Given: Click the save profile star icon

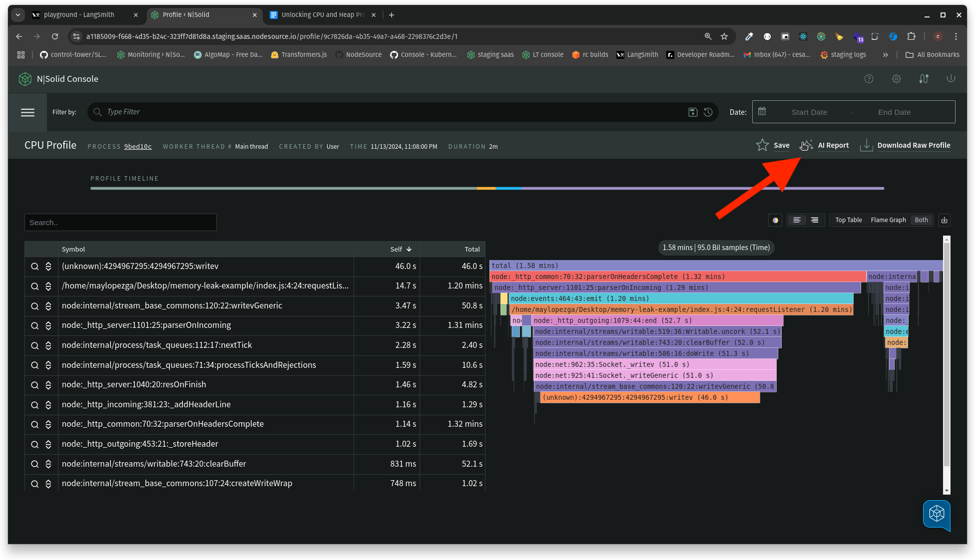Looking at the screenshot, I should pyautogui.click(x=761, y=145).
